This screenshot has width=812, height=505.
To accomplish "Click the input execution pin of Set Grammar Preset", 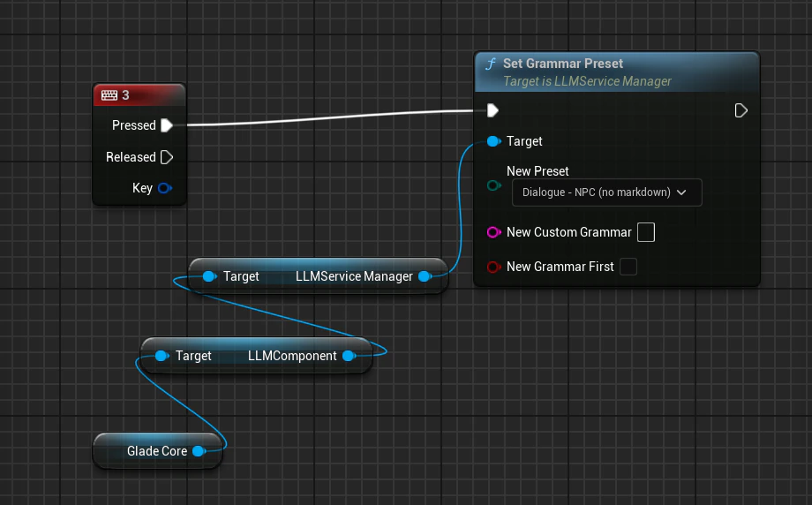I will [x=492, y=110].
